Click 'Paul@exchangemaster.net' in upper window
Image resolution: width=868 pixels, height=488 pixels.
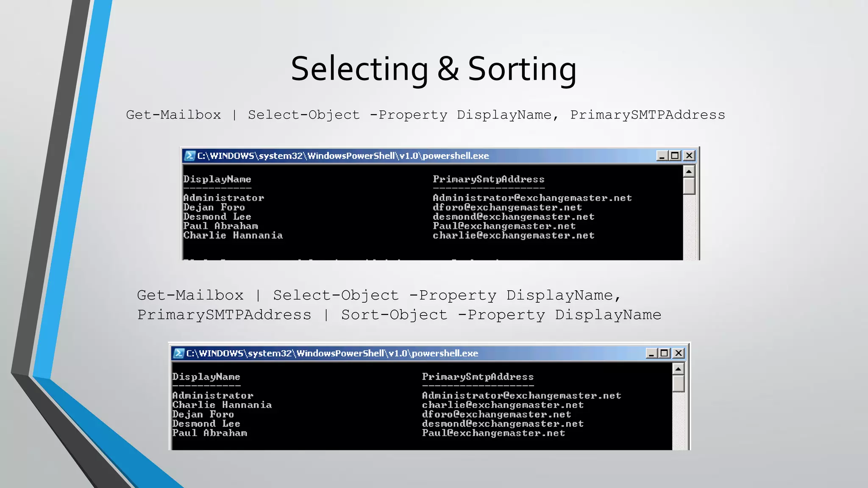pos(504,226)
